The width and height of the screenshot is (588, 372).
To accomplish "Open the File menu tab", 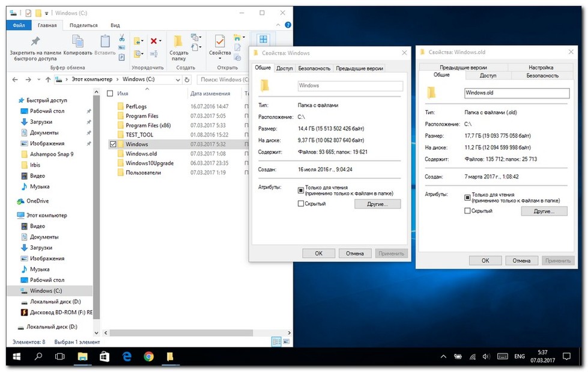I will coord(19,25).
